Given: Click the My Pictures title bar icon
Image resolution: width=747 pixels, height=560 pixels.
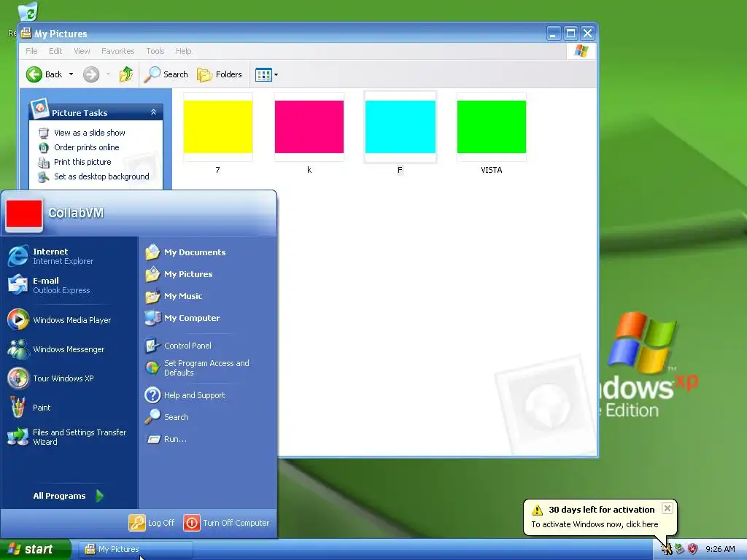Looking at the screenshot, I should point(26,34).
